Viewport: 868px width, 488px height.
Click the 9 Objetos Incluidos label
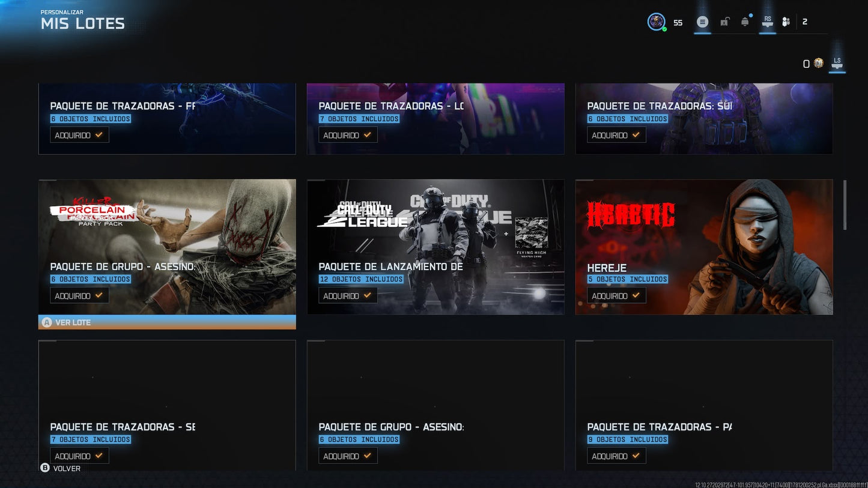click(x=628, y=439)
